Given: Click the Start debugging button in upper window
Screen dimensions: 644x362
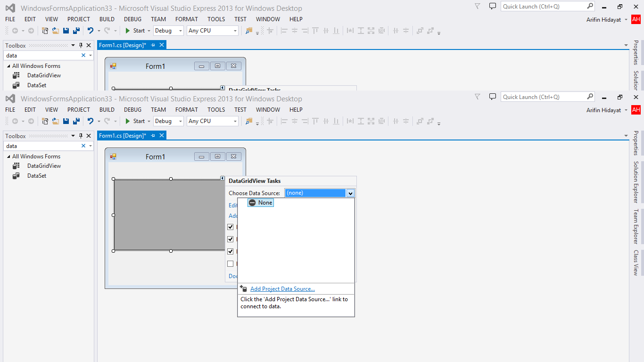Looking at the screenshot, I should coord(135,31).
